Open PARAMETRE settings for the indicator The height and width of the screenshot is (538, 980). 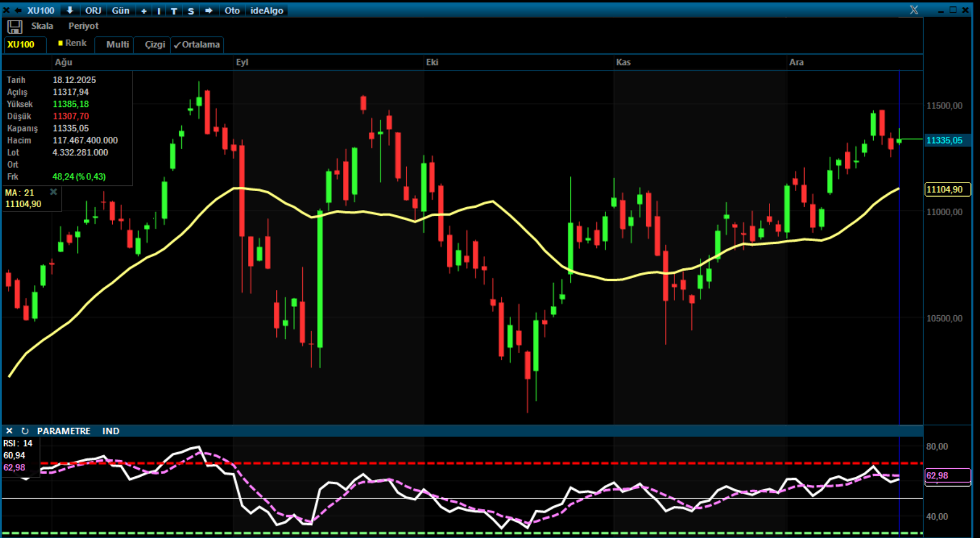(x=63, y=431)
